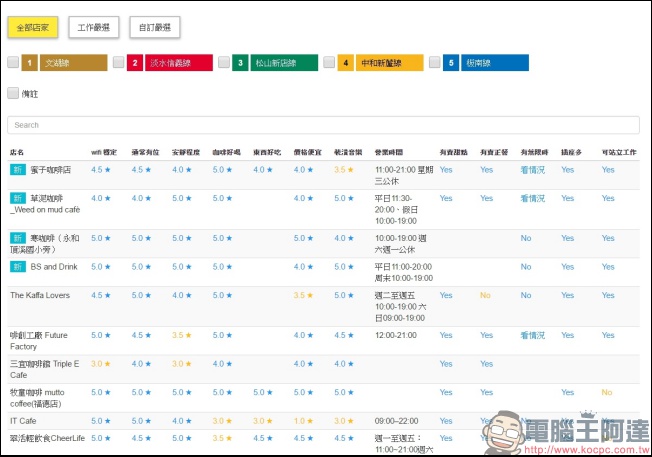Click the number 2 badge on 淡水信義線 tag

click(x=135, y=63)
